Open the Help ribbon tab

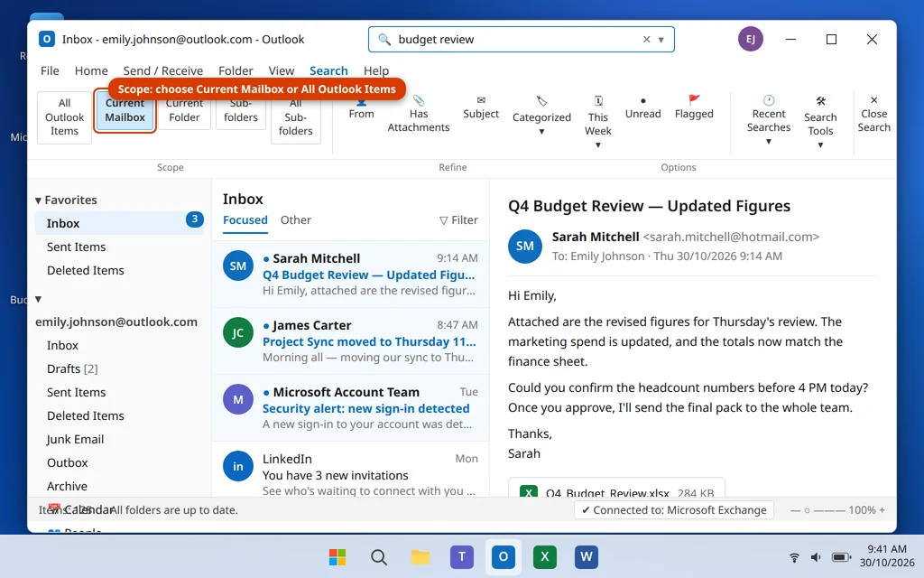pyautogui.click(x=376, y=70)
